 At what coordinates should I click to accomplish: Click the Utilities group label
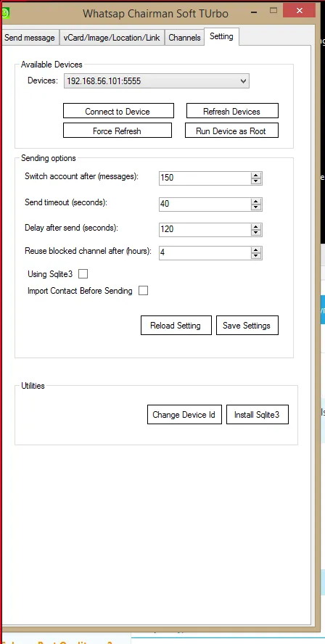click(x=33, y=386)
